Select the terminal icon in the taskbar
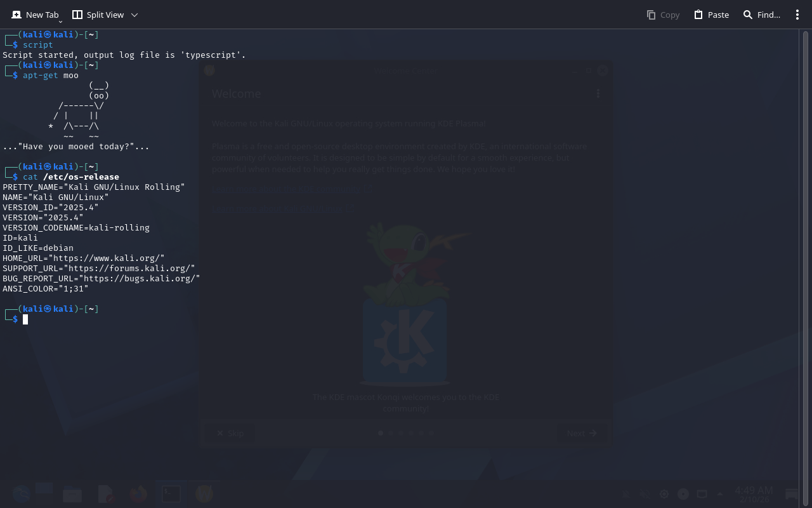 (x=171, y=493)
